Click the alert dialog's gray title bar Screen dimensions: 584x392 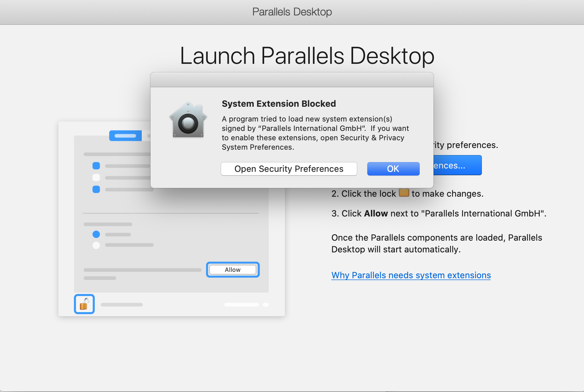[292, 80]
